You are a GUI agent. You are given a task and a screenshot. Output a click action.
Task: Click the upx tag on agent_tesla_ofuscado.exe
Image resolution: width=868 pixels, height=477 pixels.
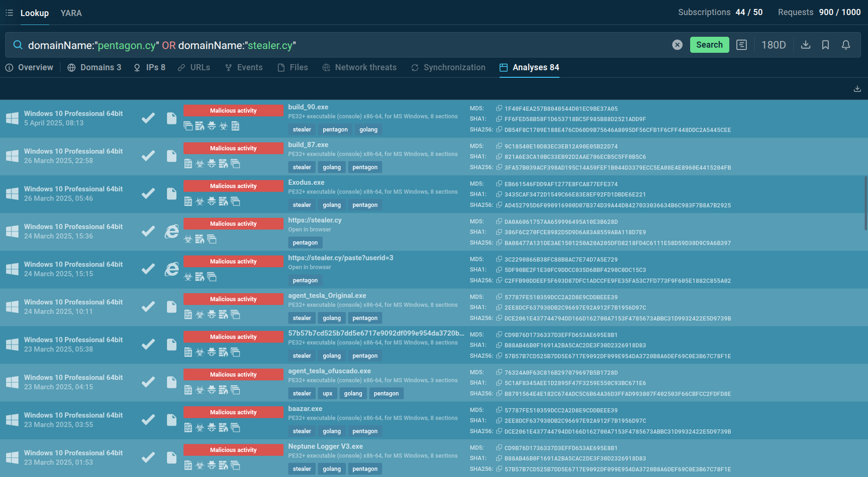coord(327,394)
